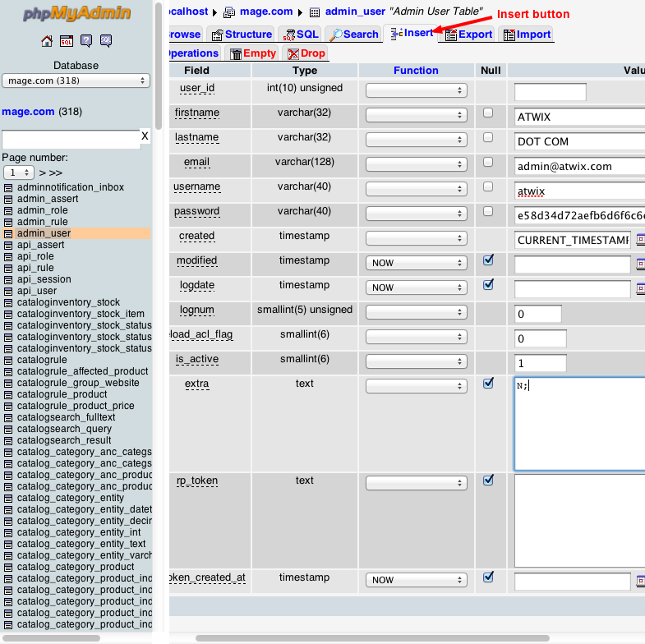Click browse icon beside catalog_category_product
Image resolution: width=645 pixels, height=644 pixels.
click(8, 568)
